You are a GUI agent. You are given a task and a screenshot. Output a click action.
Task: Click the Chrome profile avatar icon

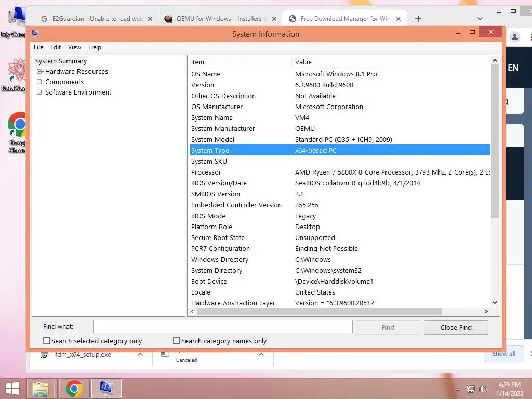(x=514, y=37)
